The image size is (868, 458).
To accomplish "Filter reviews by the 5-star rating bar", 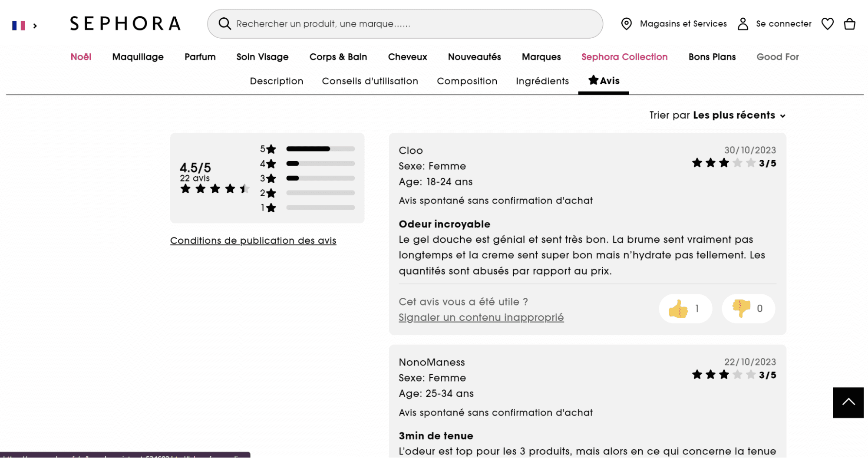I will (320, 149).
